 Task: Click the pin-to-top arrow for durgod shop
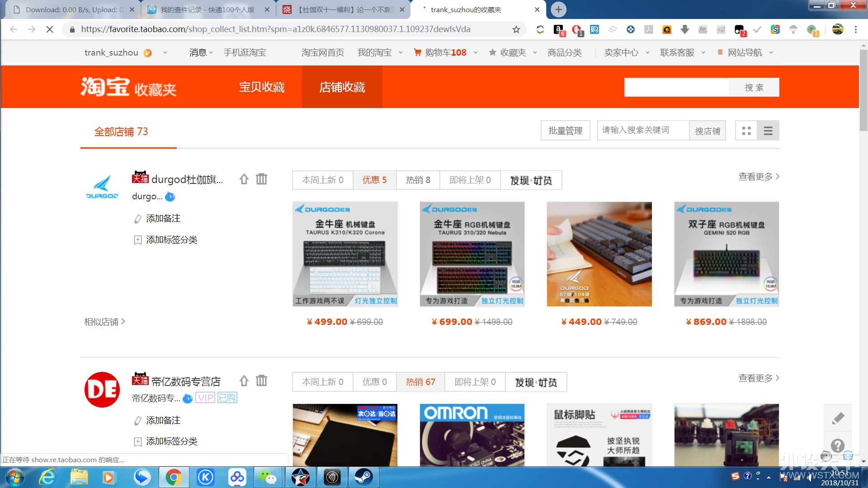pyautogui.click(x=244, y=179)
